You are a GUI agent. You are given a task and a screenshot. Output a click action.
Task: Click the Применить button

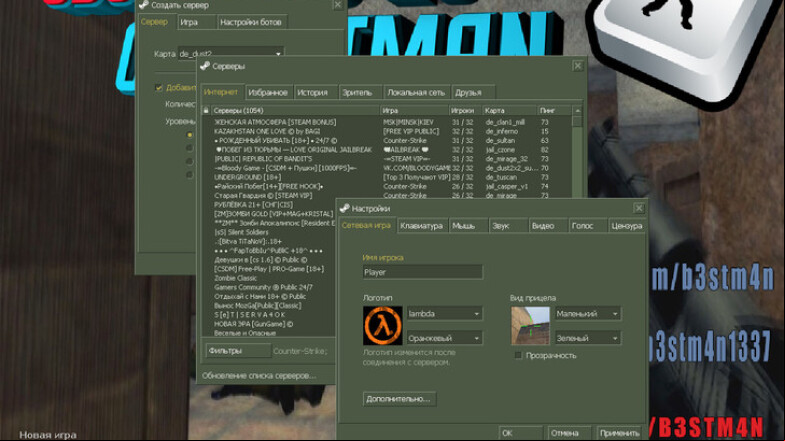pos(620,433)
